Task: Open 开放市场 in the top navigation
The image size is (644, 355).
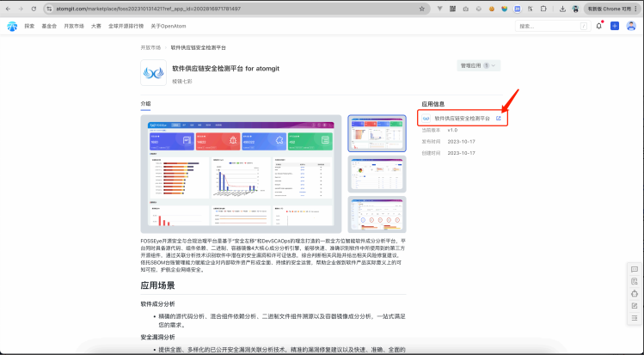Action: pos(74,26)
